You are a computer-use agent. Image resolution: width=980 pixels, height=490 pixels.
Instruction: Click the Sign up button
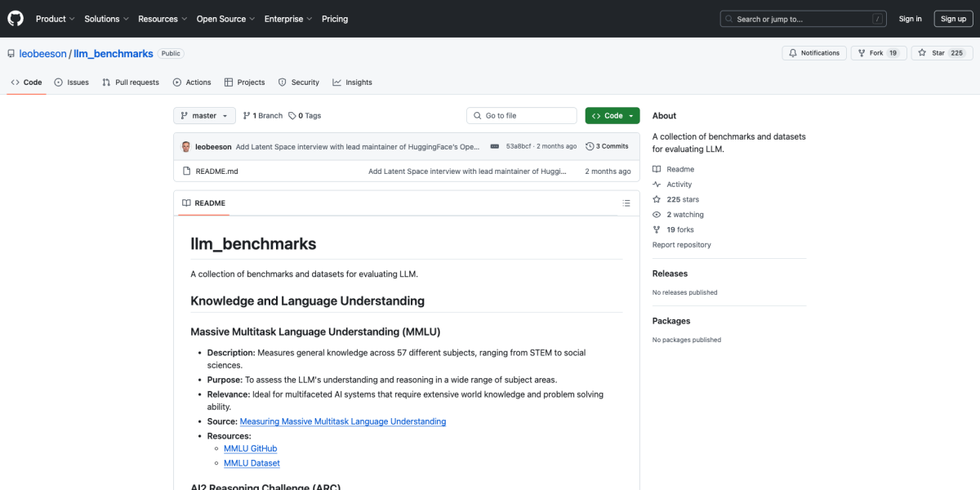953,19
